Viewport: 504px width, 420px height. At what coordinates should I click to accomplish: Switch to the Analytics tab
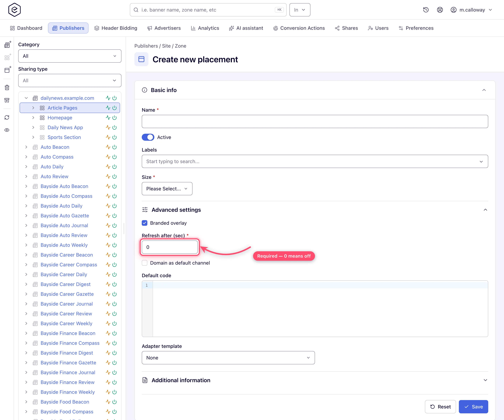click(205, 28)
